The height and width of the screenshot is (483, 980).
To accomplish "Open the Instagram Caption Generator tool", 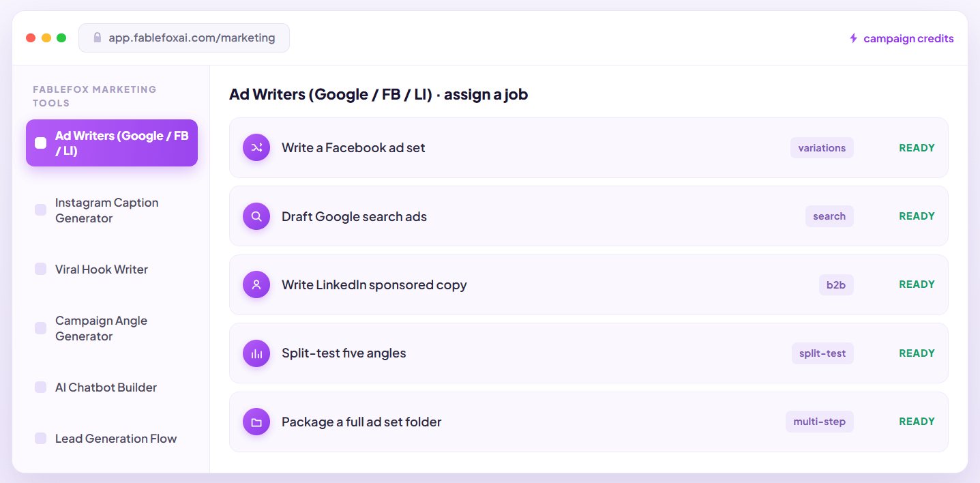I will (x=112, y=210).
